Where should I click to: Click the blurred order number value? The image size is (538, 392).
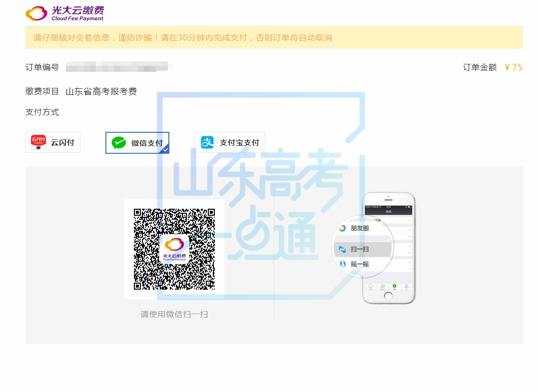click(119, 66)
